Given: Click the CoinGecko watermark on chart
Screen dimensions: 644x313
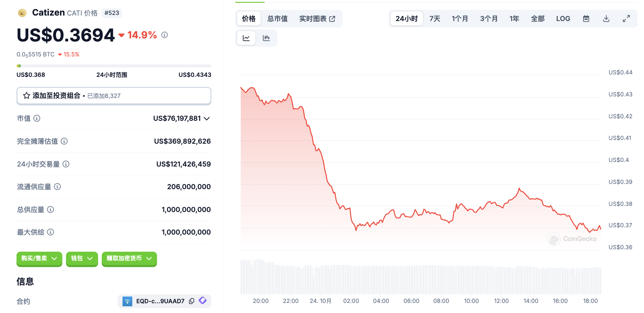Looking at the screenshot, I should 572,239.
